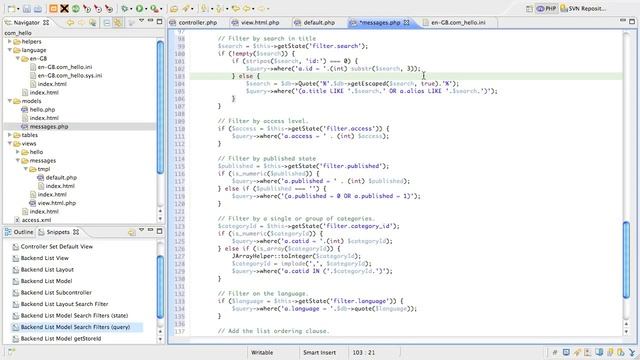Click Collapse All icon in Navigator

[x=107, y=23]
